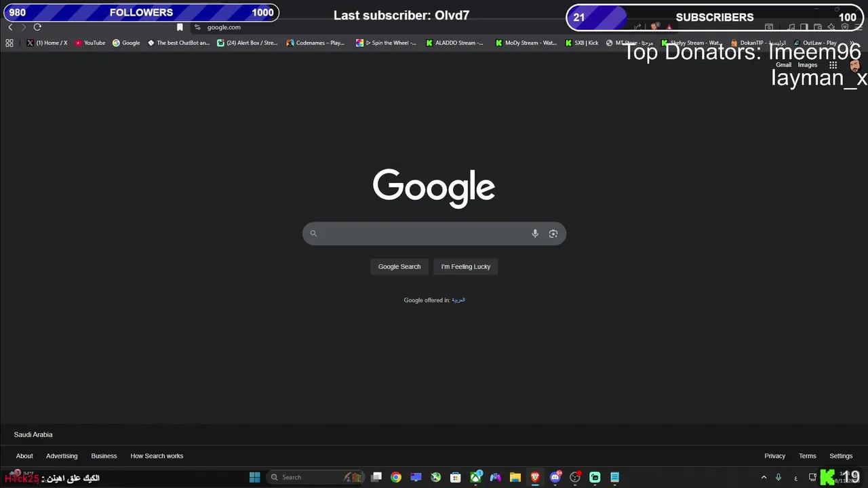The image size is (868, 488).
Task: Open the Privacy footer link
Action: (774, 456)
